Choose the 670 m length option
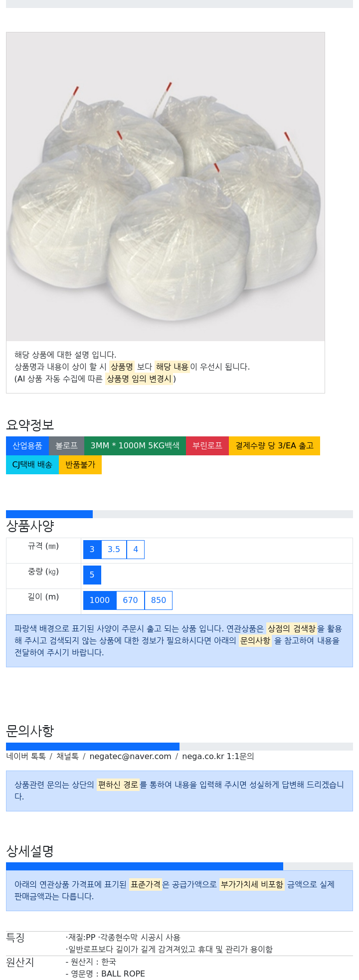Viewport: 359px width, 980px height. pyautogui.click(x=130, y=600)
